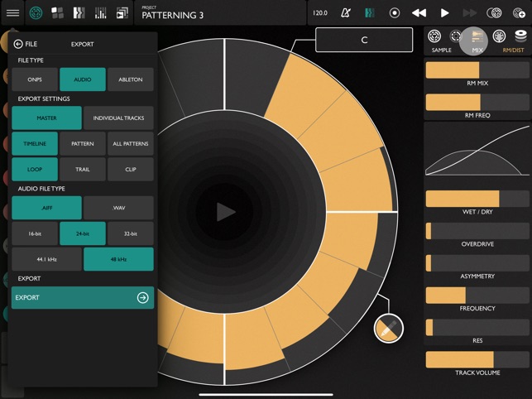Go back using the FILE arrow icon
Screen dimensions: 532x399
pos(18,44)
